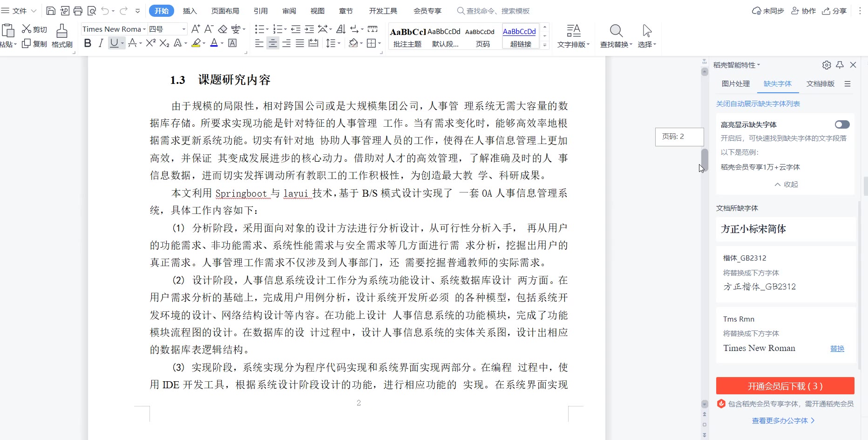
Task: Click the clear formatting eraser icon
Action: [x=223, y=29]
